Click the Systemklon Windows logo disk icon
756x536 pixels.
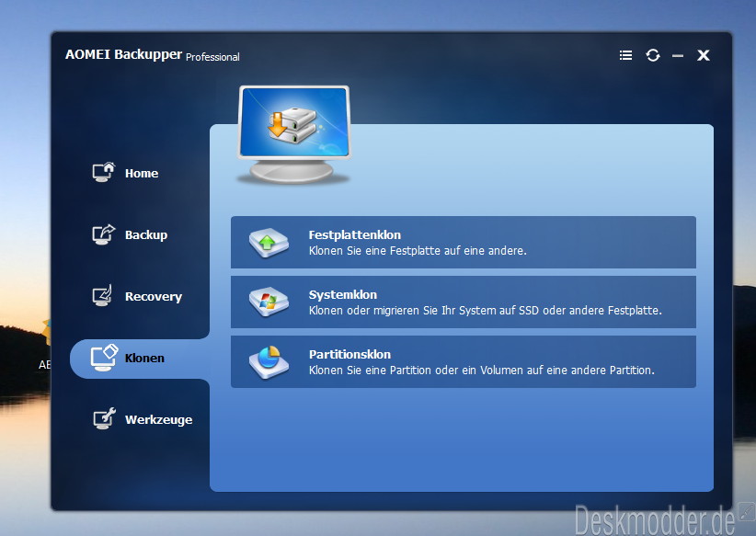tap(269, 302)
